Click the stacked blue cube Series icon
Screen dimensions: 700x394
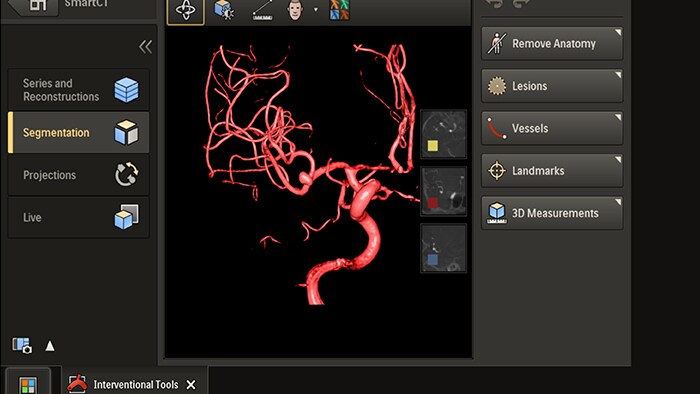[x=126, y=90]
